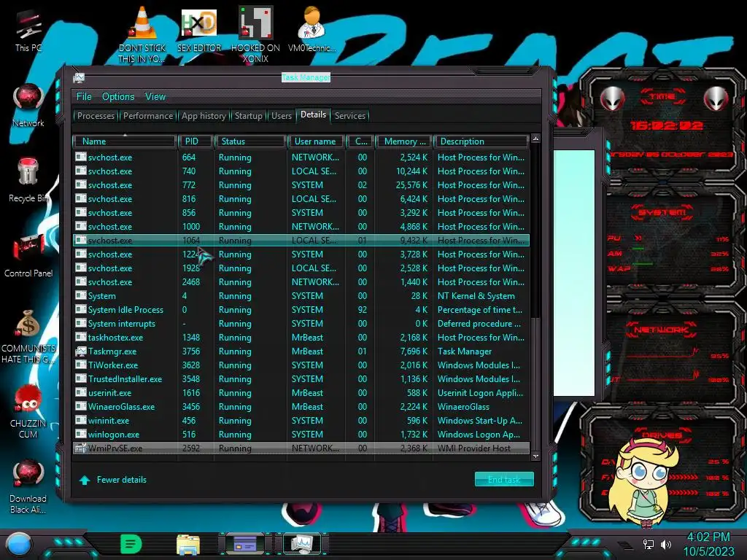Open the money bag desktop icon

click(x=28, y=336)
